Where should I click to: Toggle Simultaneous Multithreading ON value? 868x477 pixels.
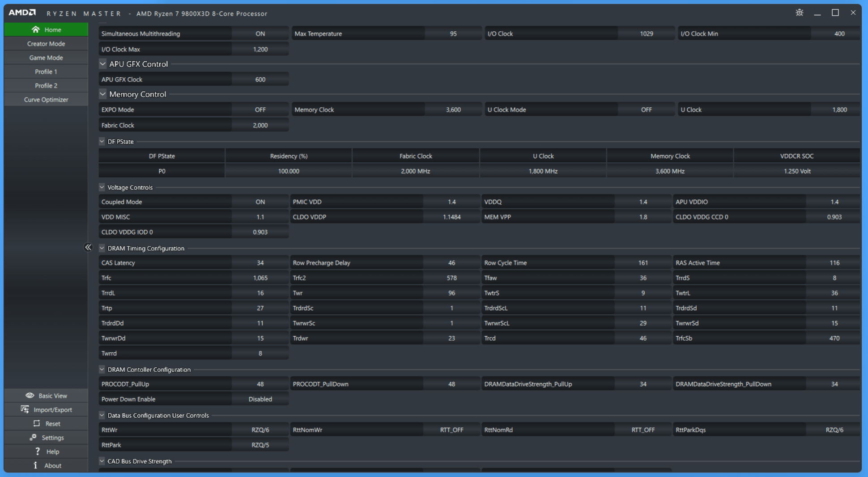(260, 34)
